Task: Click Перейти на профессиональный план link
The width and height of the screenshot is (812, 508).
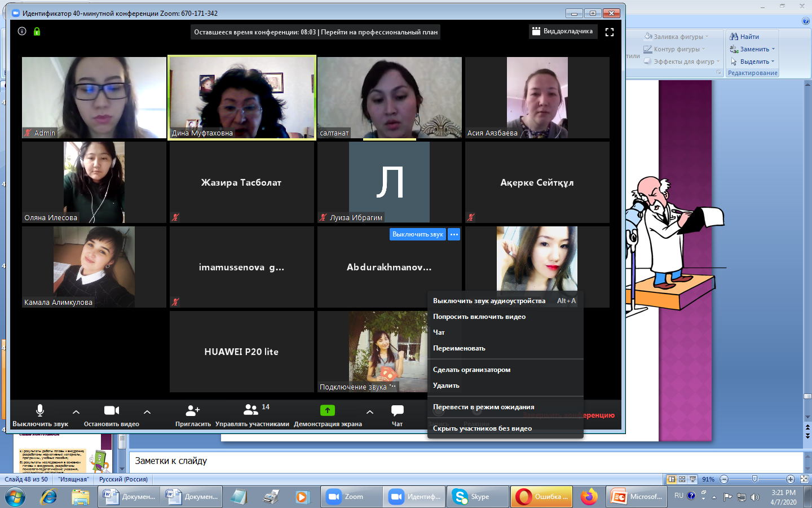Action: click(379, 32)
